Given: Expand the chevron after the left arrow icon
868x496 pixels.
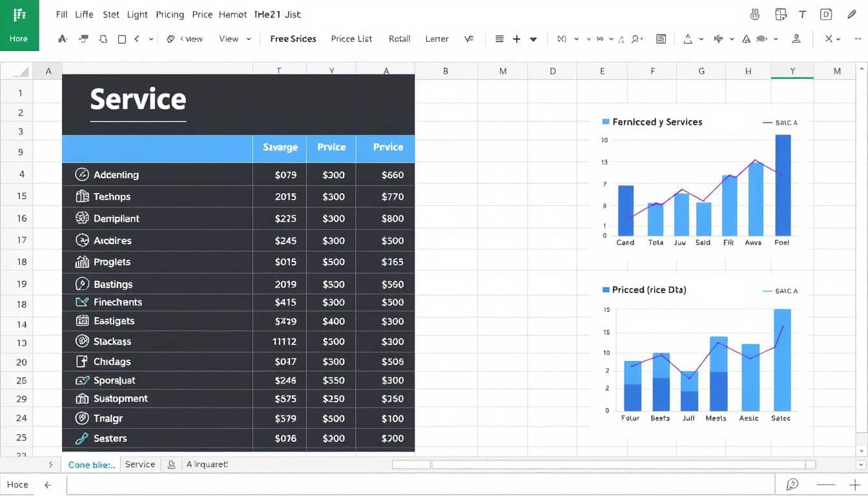Looking at the screenshot, I should point(151,39).
